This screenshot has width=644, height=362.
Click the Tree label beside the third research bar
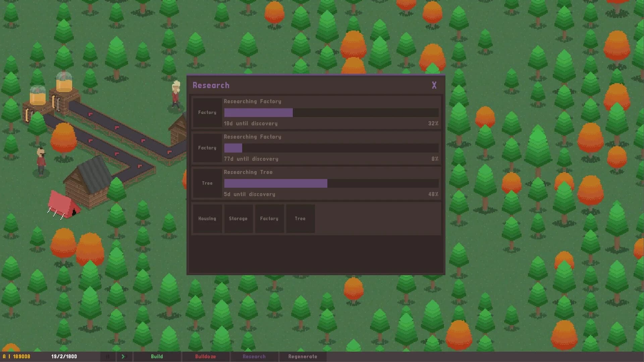[x=207, y=183]
